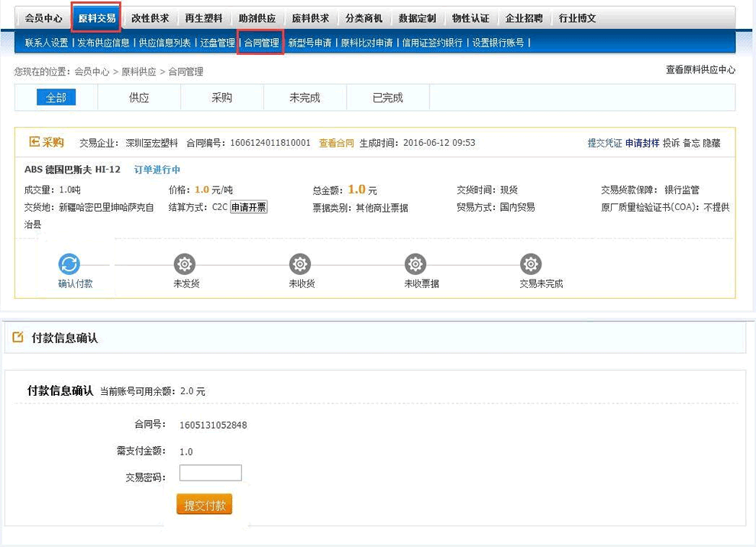
Task: Show the 已完成 contracts tab
Action: pos(388,98)
